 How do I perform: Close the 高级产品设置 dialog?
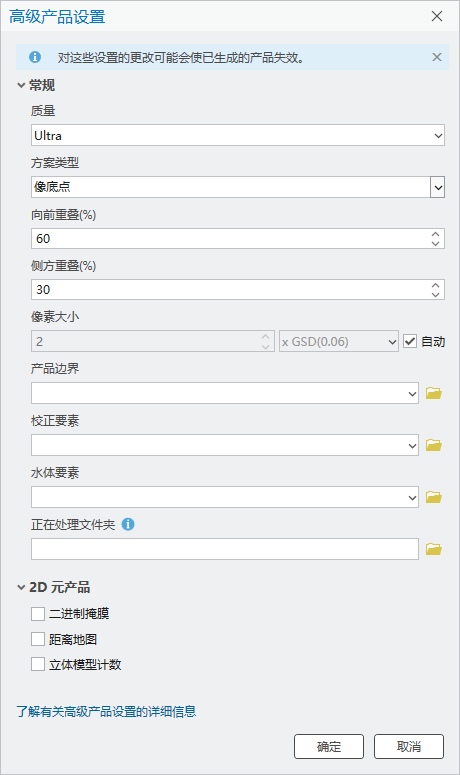point(437,16)
